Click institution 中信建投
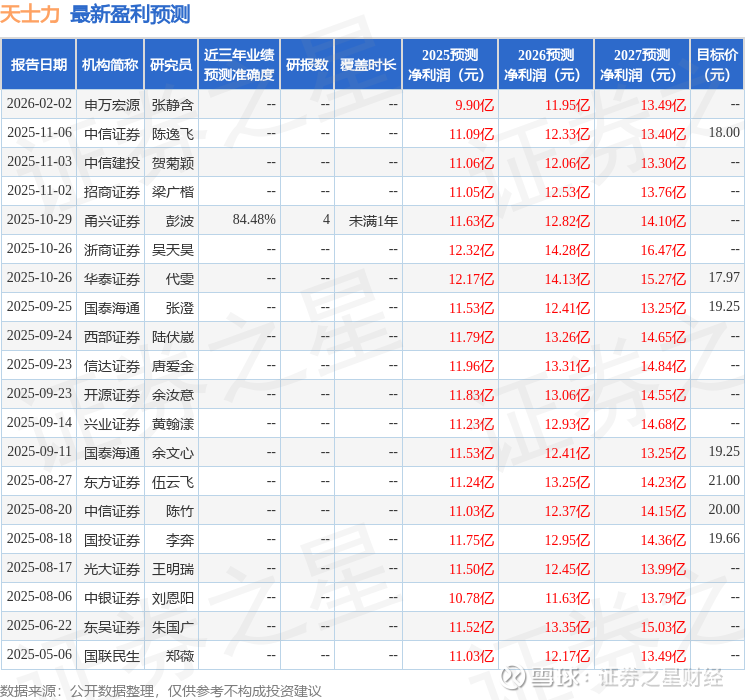This screenshot has height=700, width=745. pyautogui.click(x=112, y=163)
